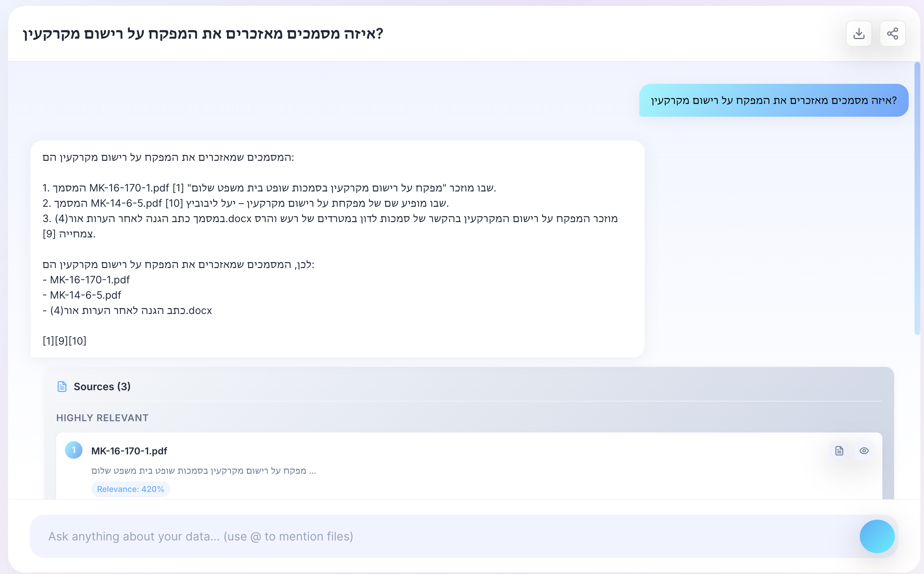Click the [1][9][10] citation line
This screenshot has width=924, height=574.
pyautogui.click(x=65, y=341)
